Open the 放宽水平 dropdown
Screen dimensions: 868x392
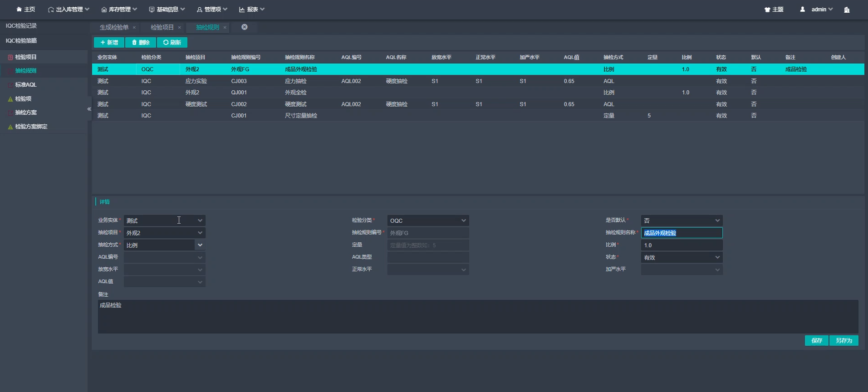pyautogui.click(x=165, y=269)
